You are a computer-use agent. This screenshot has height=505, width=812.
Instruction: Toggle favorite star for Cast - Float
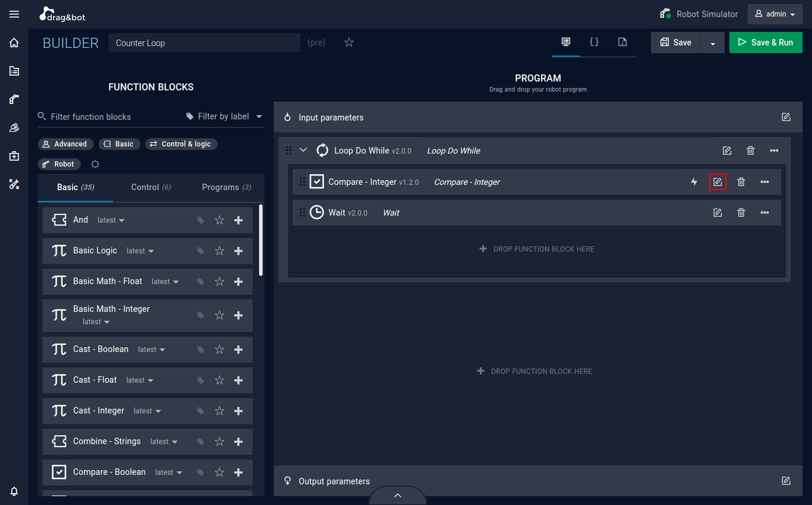coord(220,380)
